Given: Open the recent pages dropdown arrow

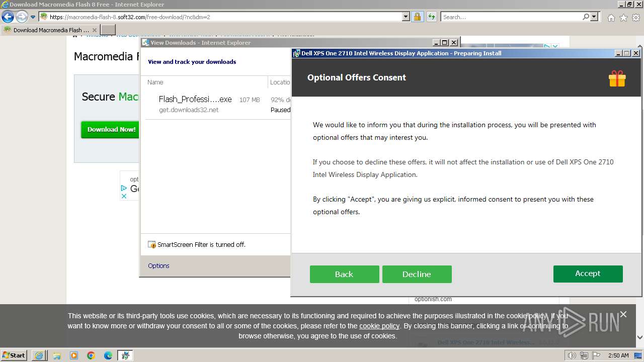Looking at the screenshot, I should point(33,17).
